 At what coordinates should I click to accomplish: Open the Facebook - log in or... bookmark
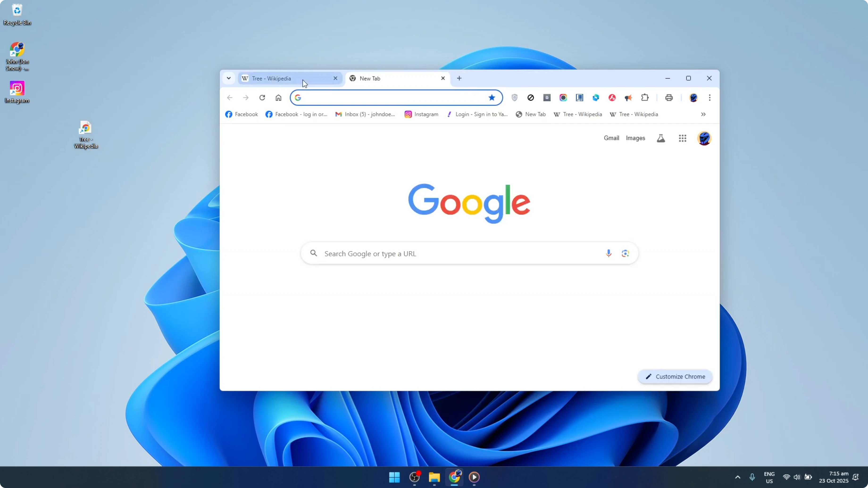click(x=296, y=114)
